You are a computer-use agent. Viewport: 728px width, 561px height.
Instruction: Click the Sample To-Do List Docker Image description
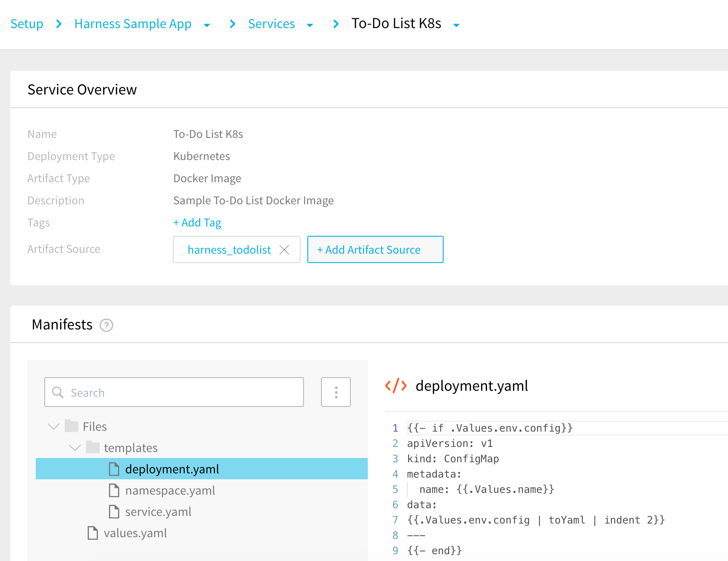point(253,200)
